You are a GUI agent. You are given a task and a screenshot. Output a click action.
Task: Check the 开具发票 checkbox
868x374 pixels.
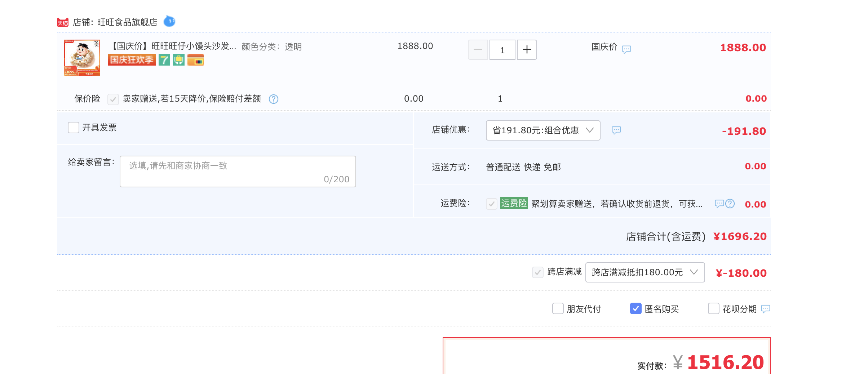pos(74,128)
